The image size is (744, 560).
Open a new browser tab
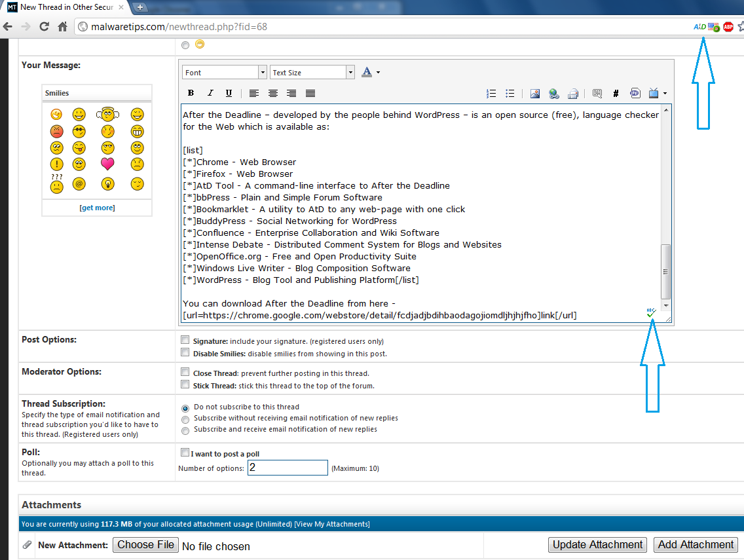[140, 7]
